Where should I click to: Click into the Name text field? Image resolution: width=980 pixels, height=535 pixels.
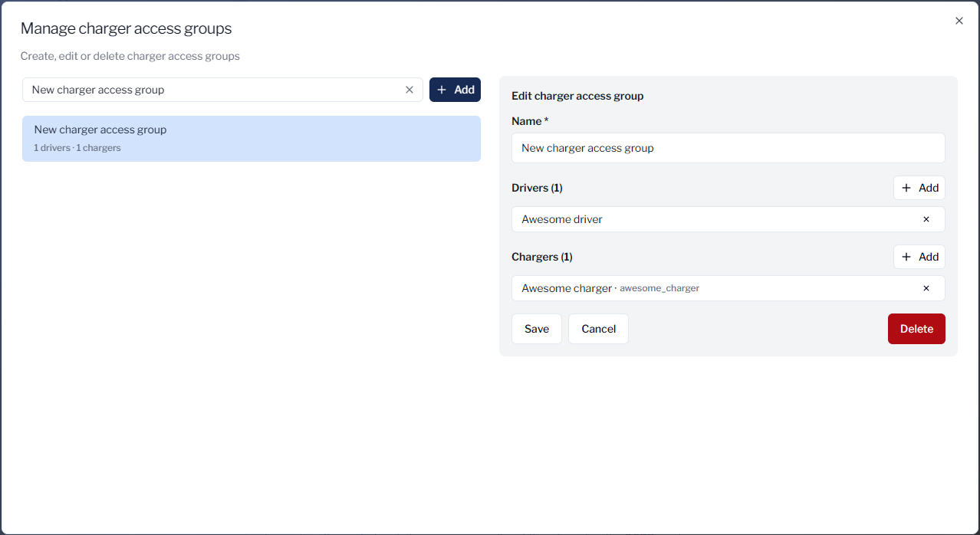[x=727, y=148]
